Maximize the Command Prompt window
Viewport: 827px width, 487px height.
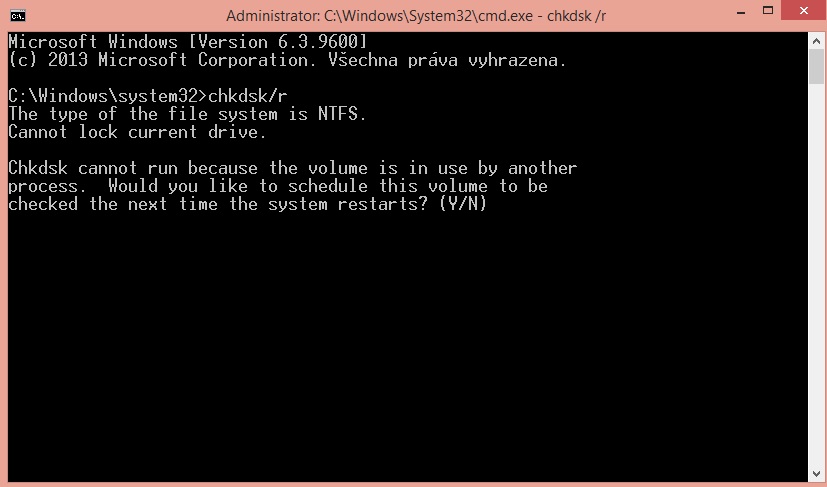(x=768, y=11)
